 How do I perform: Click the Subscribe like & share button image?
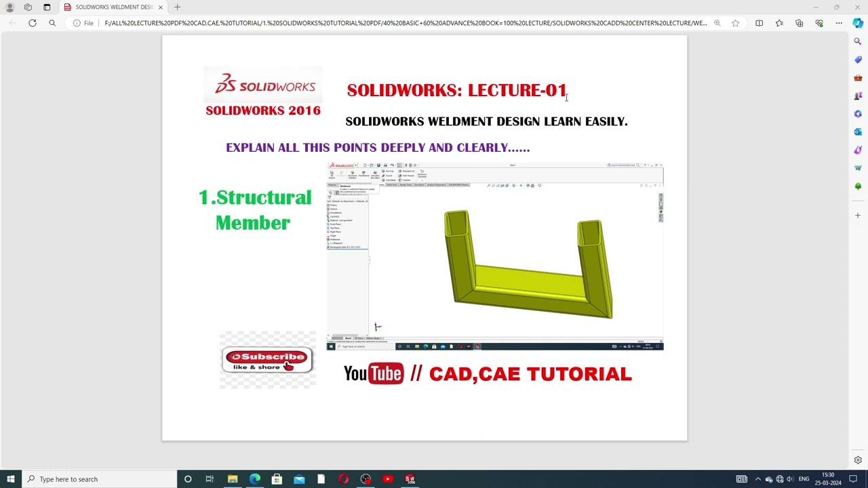pos(267,361)
